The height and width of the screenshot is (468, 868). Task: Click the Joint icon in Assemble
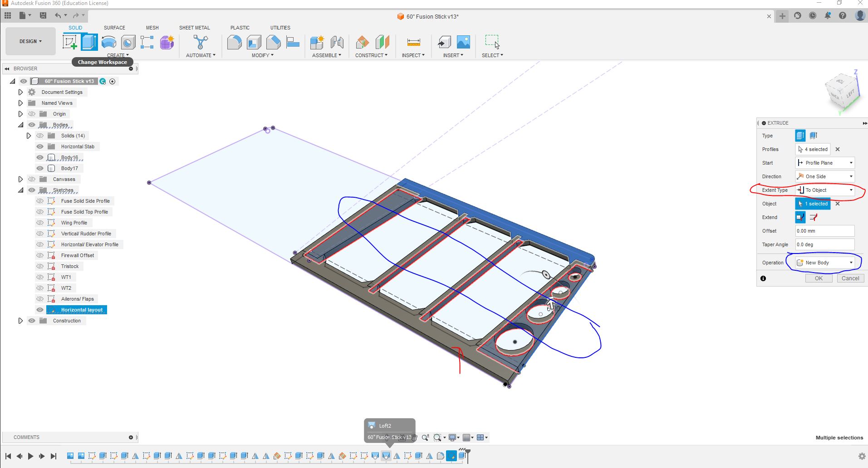(x=337, y=42)
